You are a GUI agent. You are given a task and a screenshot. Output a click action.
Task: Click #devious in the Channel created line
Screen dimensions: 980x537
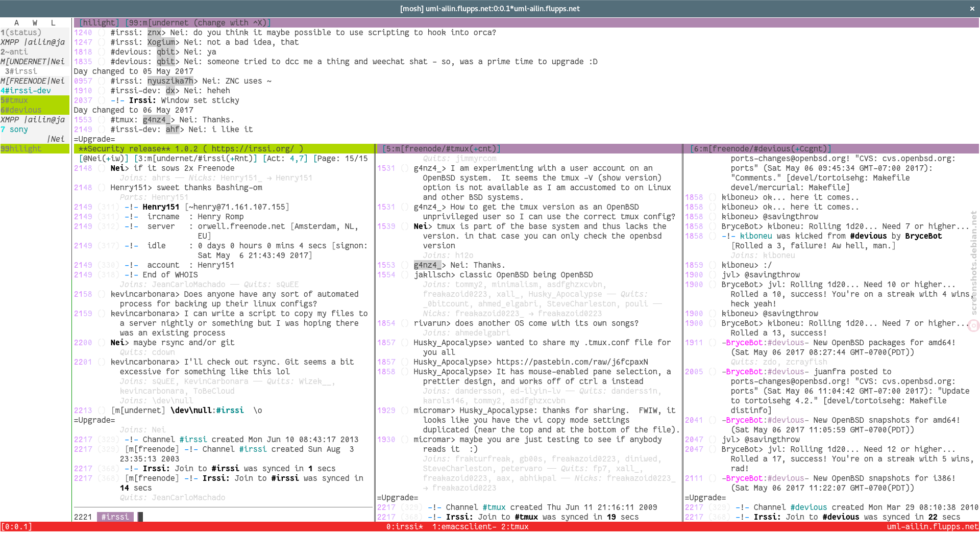coord(808,507)
